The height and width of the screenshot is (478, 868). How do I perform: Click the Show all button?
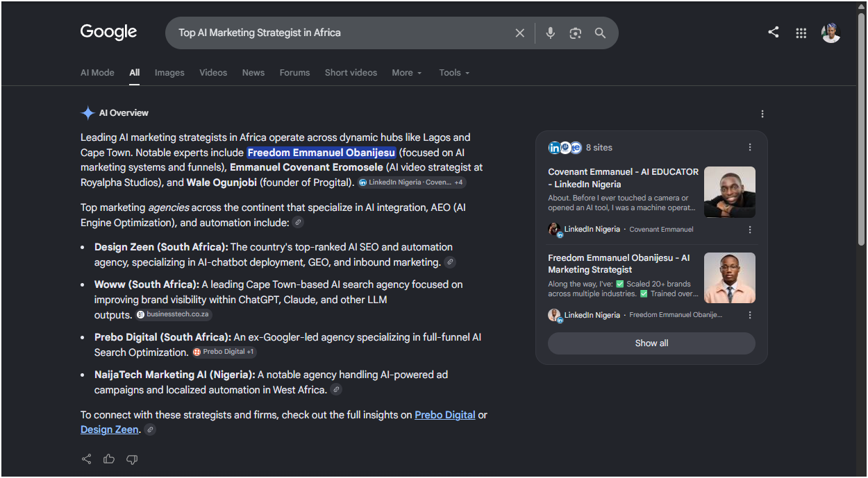click(651, 343)
